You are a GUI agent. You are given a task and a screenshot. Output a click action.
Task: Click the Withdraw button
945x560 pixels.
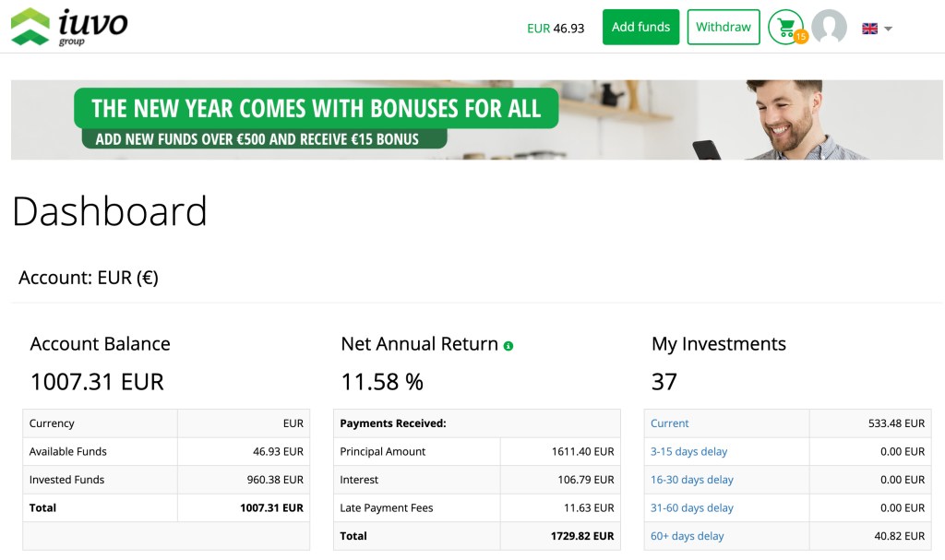point(724,27)
